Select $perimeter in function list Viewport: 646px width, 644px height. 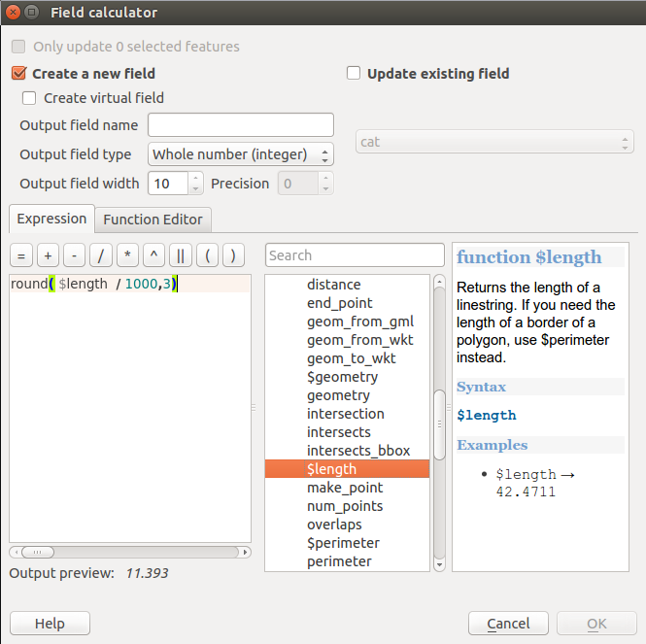click(343, 543)
